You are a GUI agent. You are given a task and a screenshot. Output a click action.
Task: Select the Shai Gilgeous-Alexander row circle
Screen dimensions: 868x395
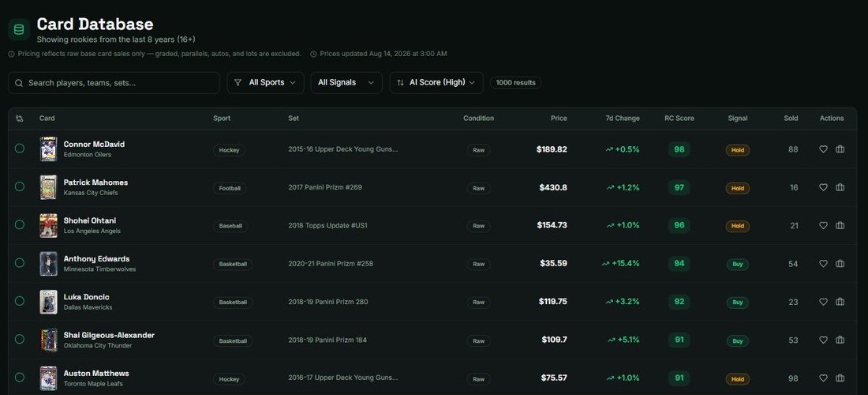tap(20, 339)
